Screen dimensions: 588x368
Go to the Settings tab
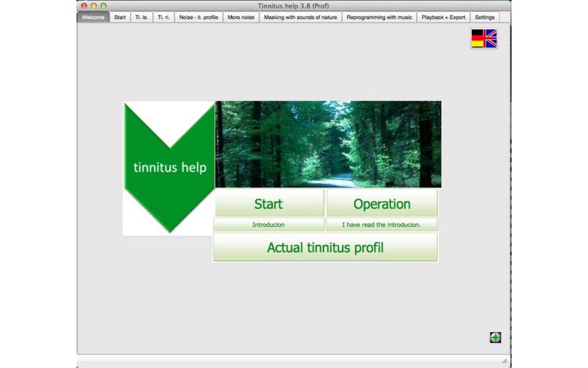[x=484, y=17]
